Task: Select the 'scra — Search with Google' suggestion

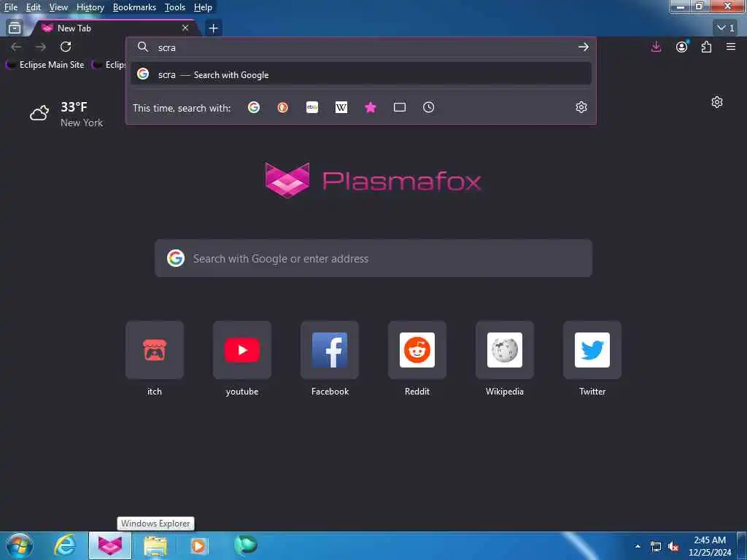Action: point(360,74)
